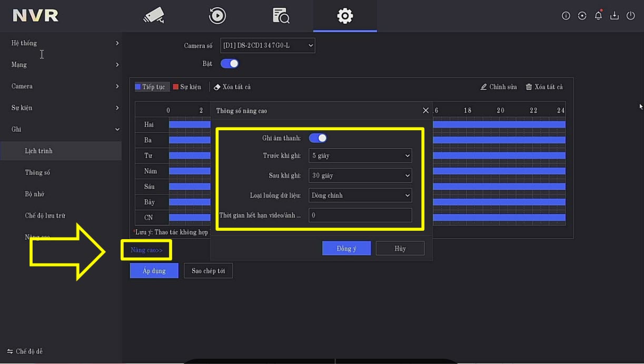The width and height of the screenshot is (644, 364).
Task: Open the live view camera icon
Action: click(154, 16)
